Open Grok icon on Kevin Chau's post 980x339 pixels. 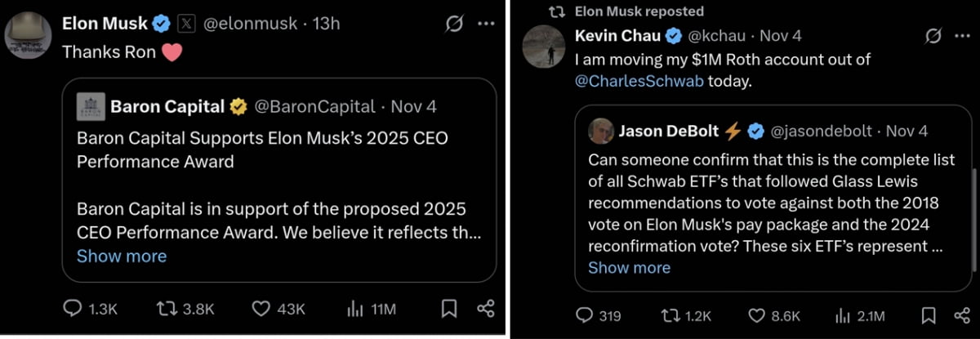coord(933,36)
